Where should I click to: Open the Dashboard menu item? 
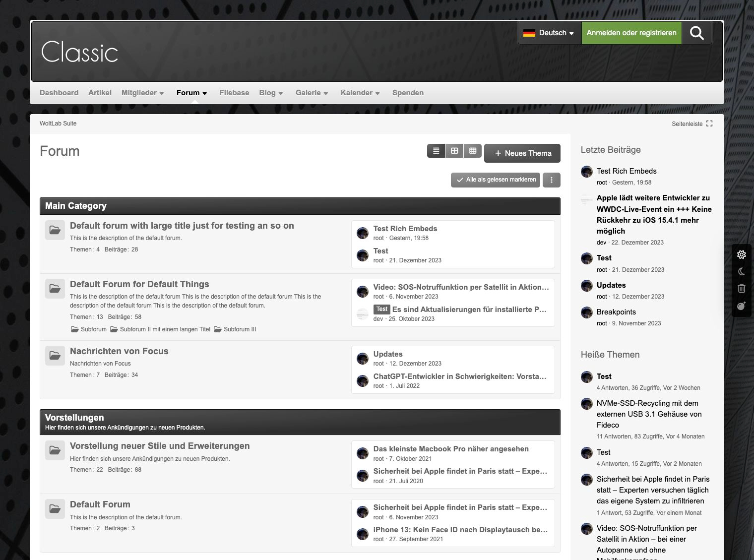point(59,93)
